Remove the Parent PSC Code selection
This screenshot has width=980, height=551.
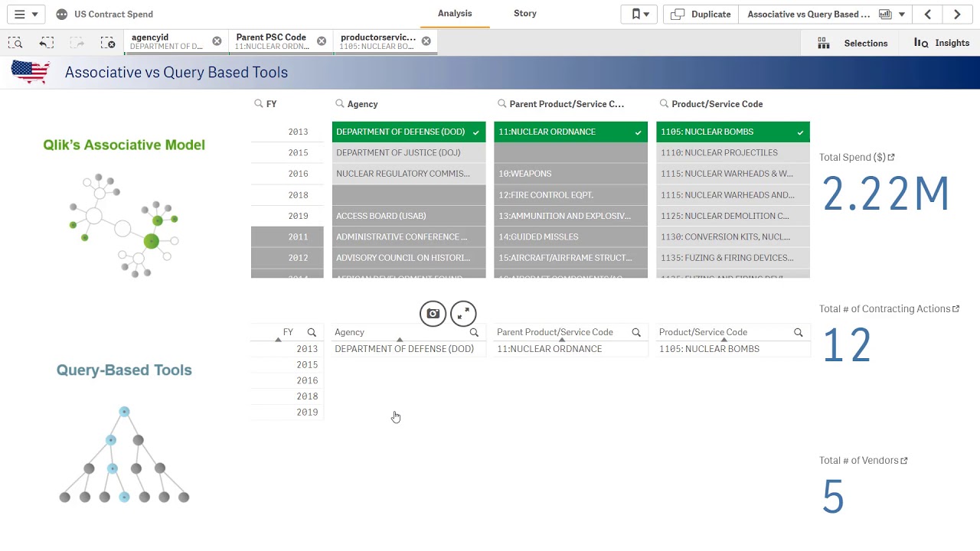[322, 41]
